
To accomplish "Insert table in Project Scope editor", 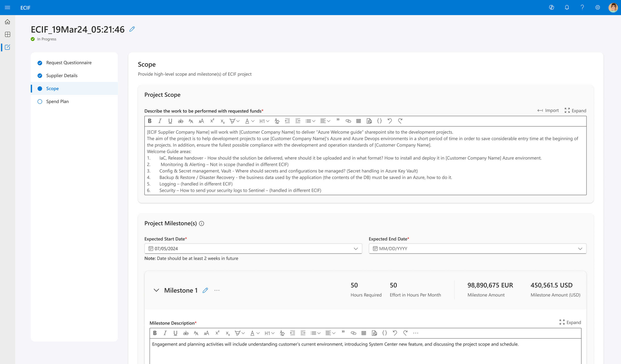I will pos(359,121).
